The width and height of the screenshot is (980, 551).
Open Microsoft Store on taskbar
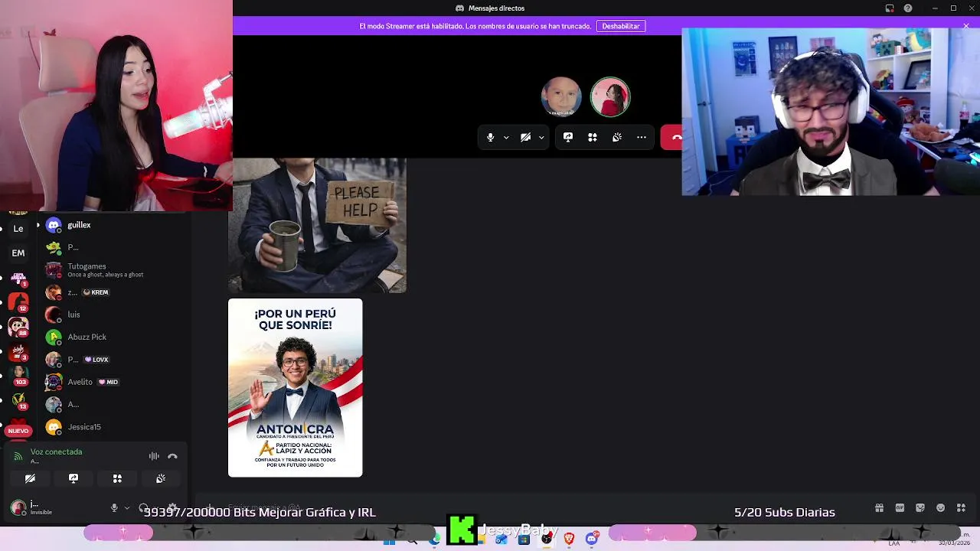point(524,540)
